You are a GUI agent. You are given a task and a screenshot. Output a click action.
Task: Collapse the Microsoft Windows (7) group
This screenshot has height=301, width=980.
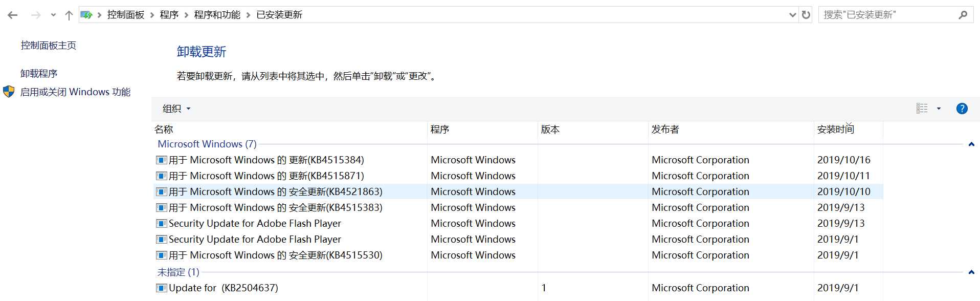971,144
